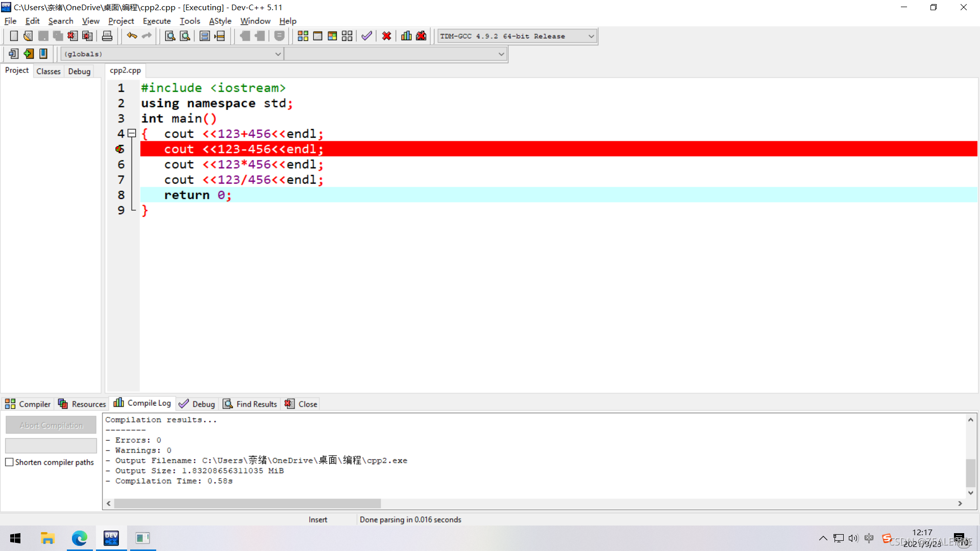Screen dimensions: 980x551
Task: Click the red X Stop Execution icon
Action: (x=386, y=36)
